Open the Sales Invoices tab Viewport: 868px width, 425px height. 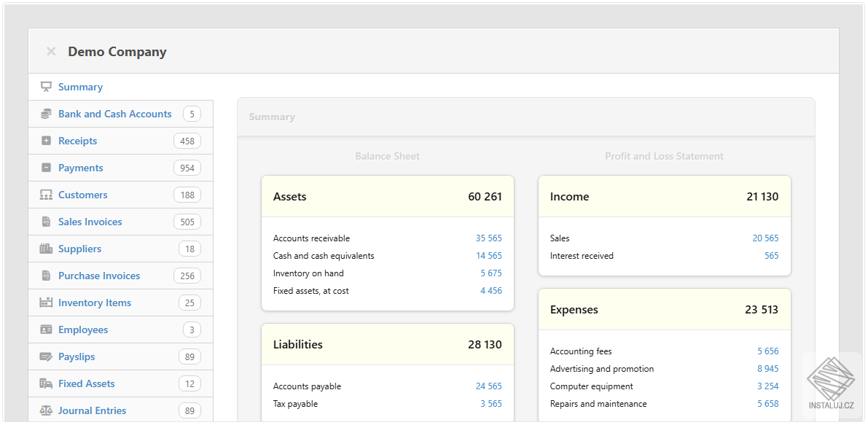[90, 222]
